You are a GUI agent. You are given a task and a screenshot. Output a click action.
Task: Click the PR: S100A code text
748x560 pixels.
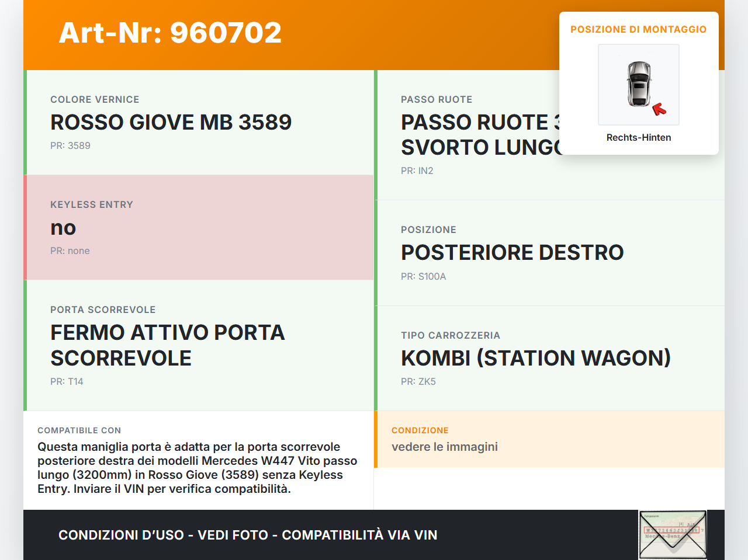pyautogui.click(x=423, y=276)
